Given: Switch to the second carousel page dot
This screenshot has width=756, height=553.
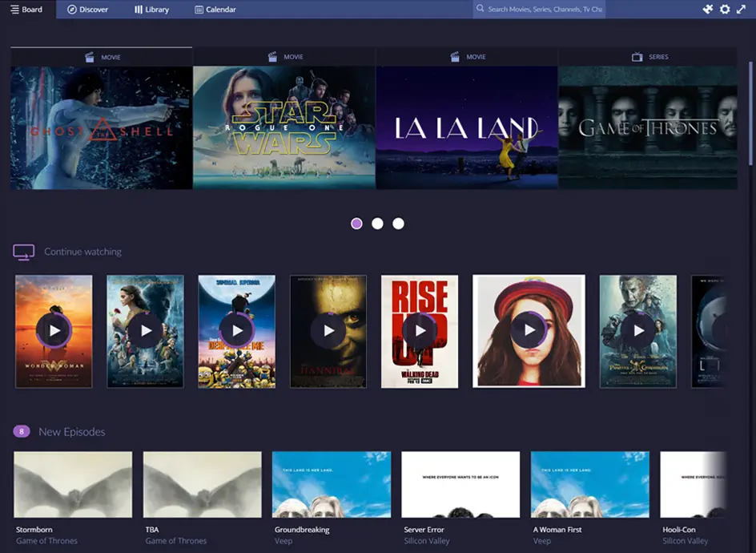Looking at the screenshot, I should point(378,224).
